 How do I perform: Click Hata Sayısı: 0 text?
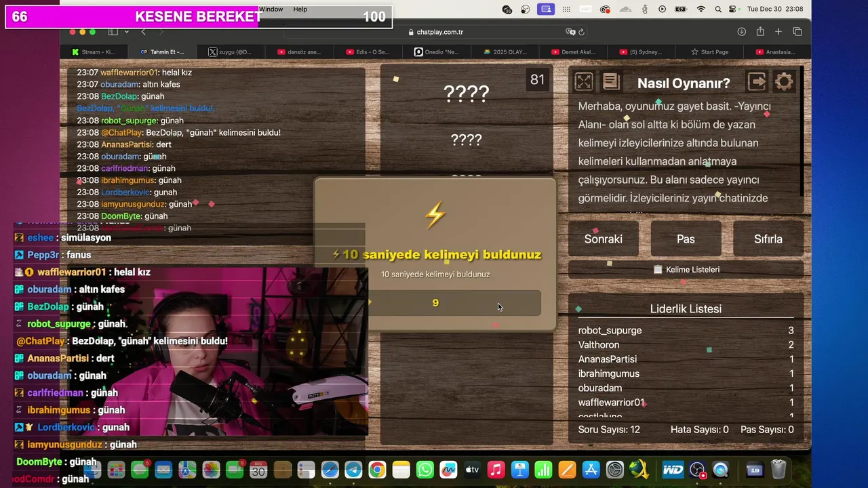point(700,430)
